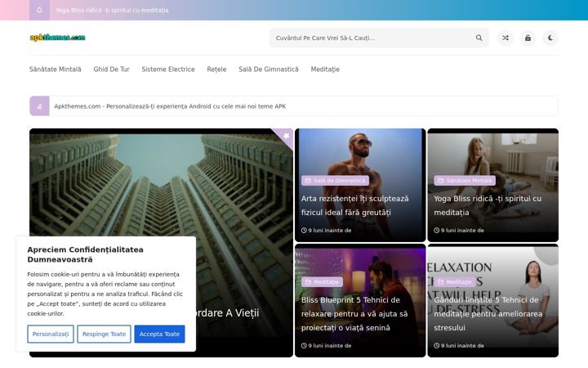Click the shuffle random post icon
Image resolution: width=588 pixels, height=368 pixels.
point(506,38)
